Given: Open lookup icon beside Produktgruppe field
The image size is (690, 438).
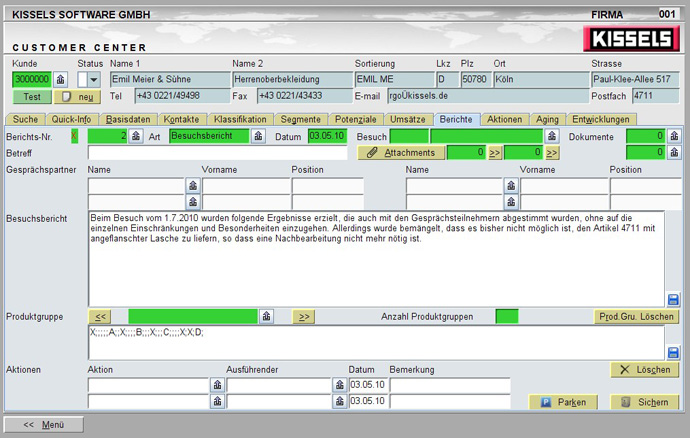Looking at the screenshot, I should (x=266, y=317).
